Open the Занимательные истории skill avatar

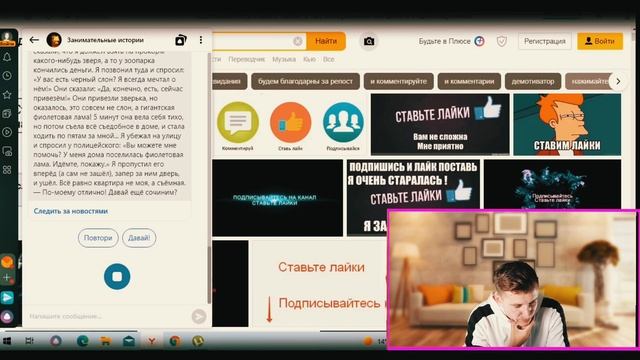tap(54, 40)
